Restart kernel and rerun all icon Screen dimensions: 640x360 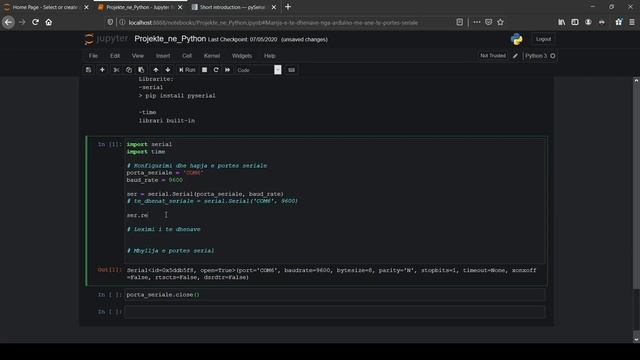tap(227, 70)
